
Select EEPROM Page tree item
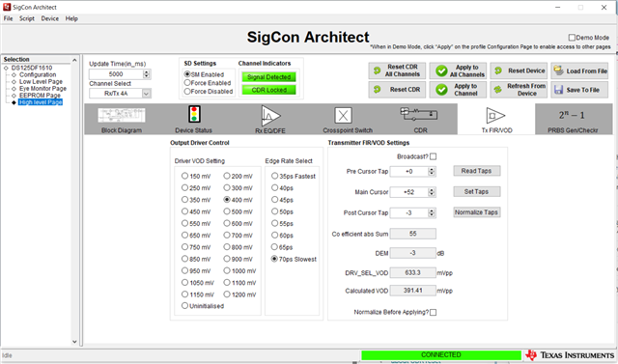tap(40, 96)
